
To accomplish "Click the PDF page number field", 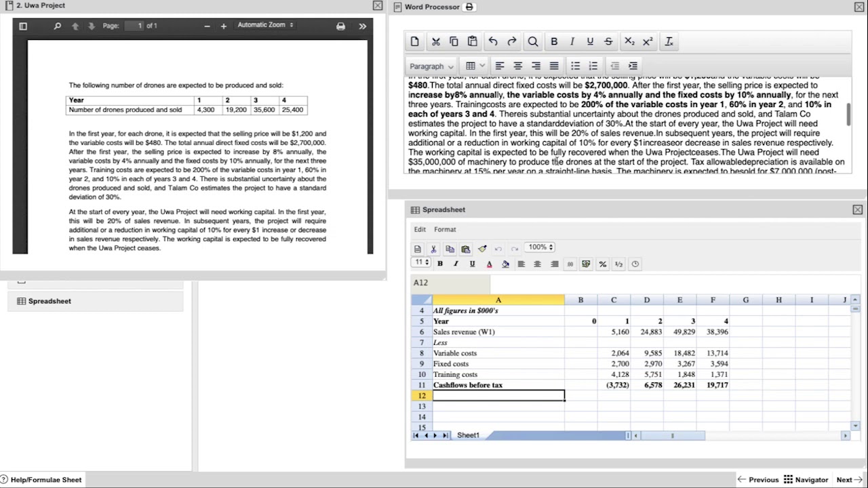I will coord(134,26).
